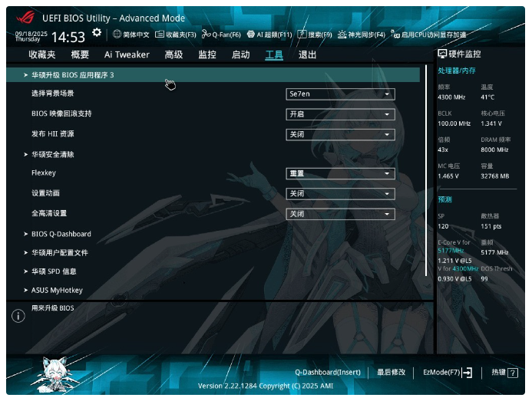Click the vertical scrollbar of the settings list
This screenshot has width=532, height=401.
pyautogui.click(x=426, y=170)
